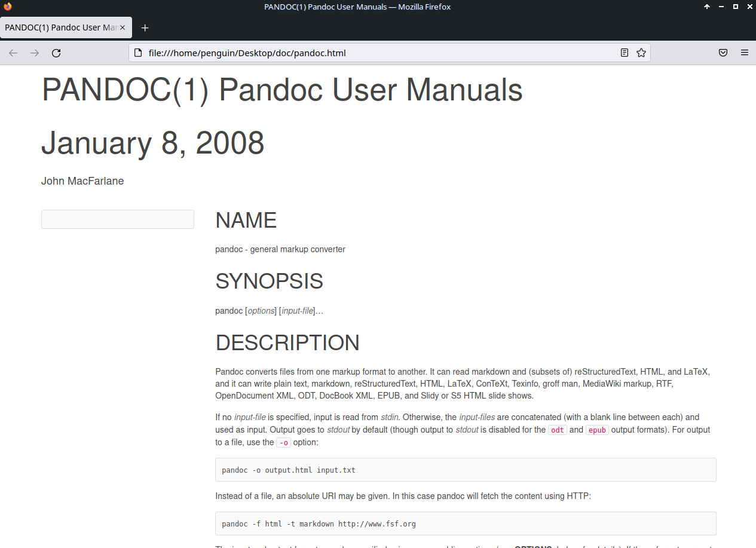Click the empty search box in the page
756x548 pixels.
tap(117, 219)
